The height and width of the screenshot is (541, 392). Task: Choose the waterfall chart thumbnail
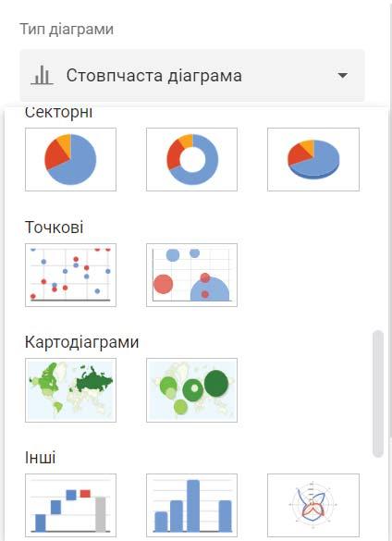tap(71, 506)
